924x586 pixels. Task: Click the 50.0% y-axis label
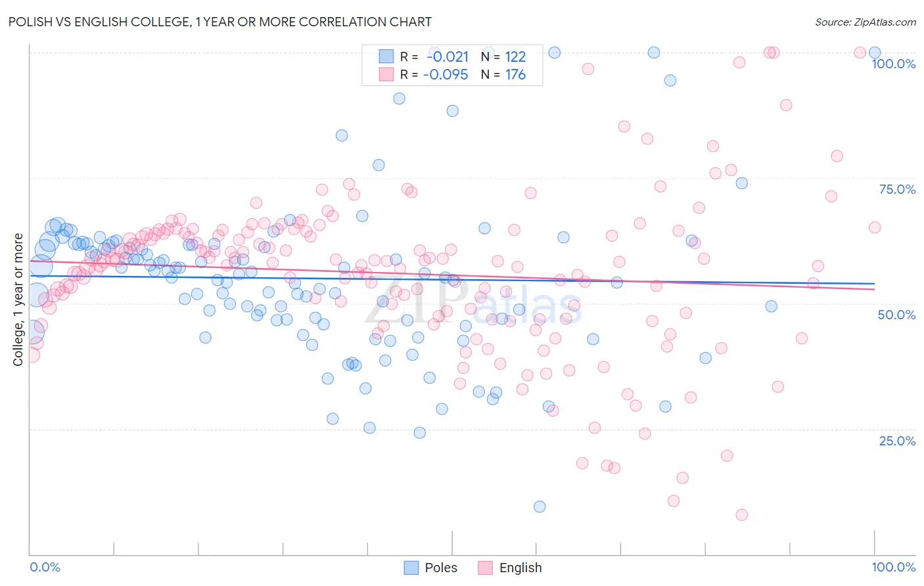(x=897, y=315)
